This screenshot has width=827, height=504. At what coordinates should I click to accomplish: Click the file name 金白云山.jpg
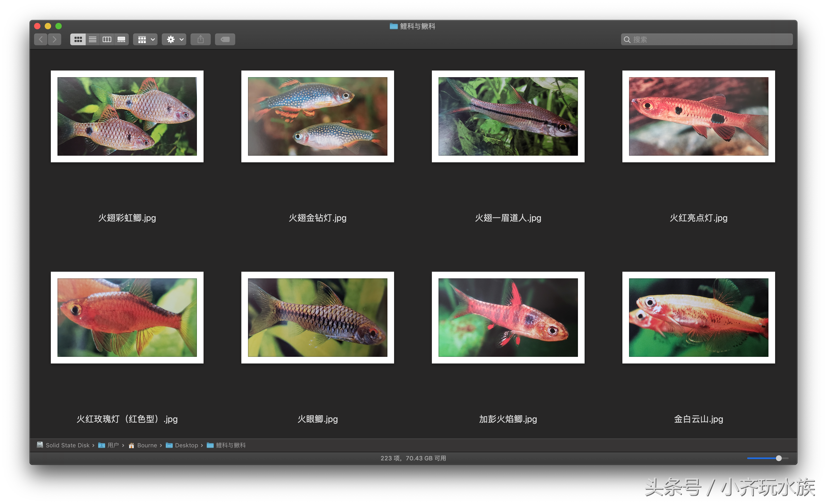(x=698, y=419)
